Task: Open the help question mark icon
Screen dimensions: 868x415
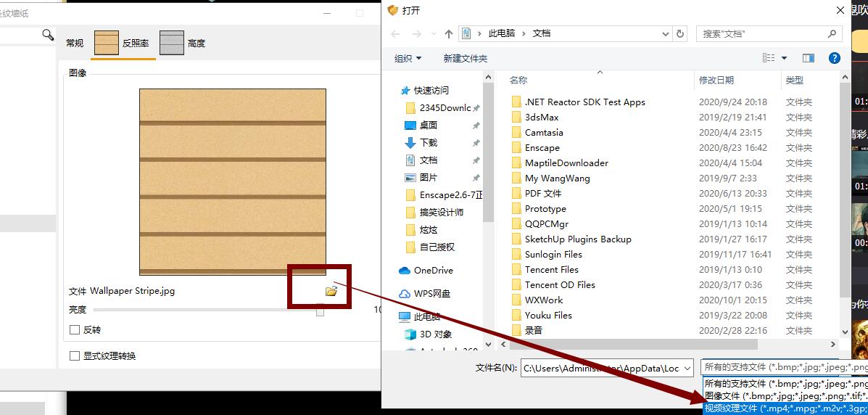Action: pyautogui.click(x=834, y=58)
